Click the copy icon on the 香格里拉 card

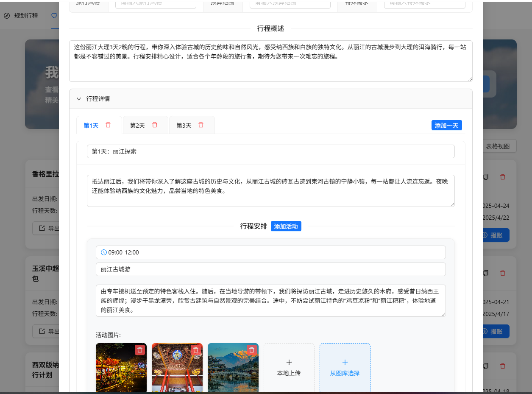(485, 176)
